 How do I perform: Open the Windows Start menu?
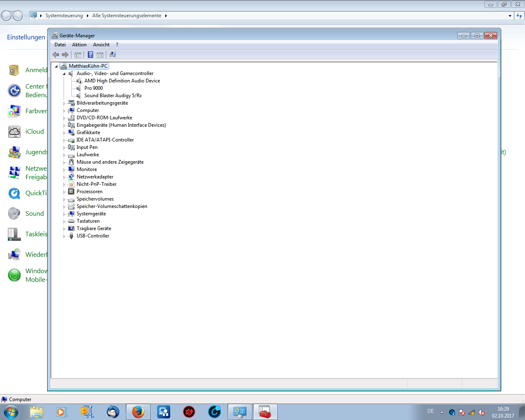tap(11, 411)
